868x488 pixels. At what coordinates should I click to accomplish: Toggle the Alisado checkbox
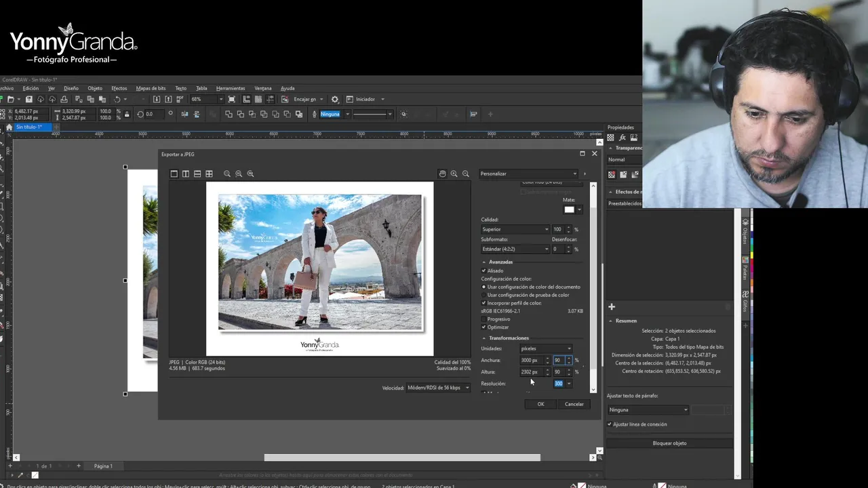click(484, 270)
